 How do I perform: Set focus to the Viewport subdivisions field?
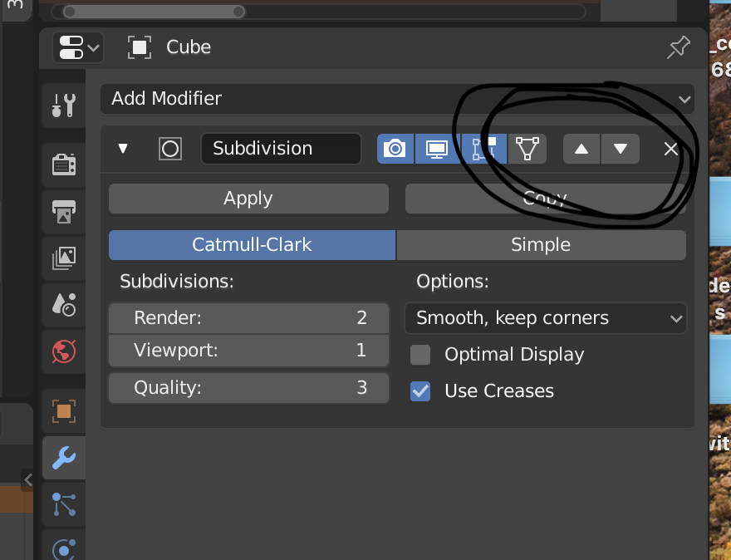tap(248, 350)
